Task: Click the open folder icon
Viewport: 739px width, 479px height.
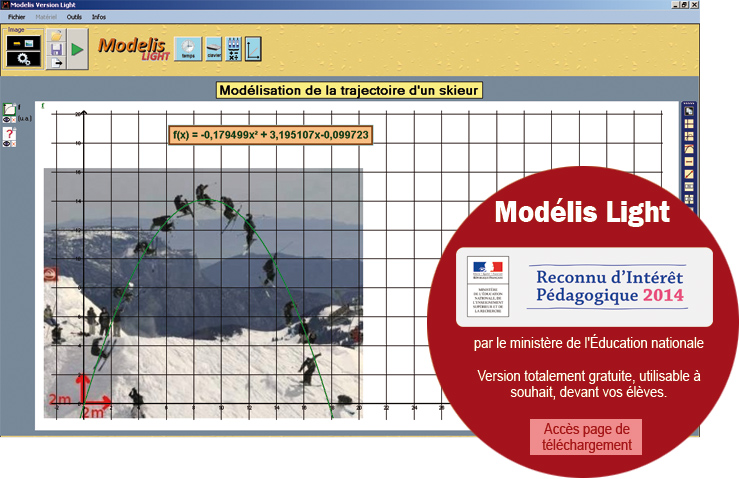Action: point(56,35)
